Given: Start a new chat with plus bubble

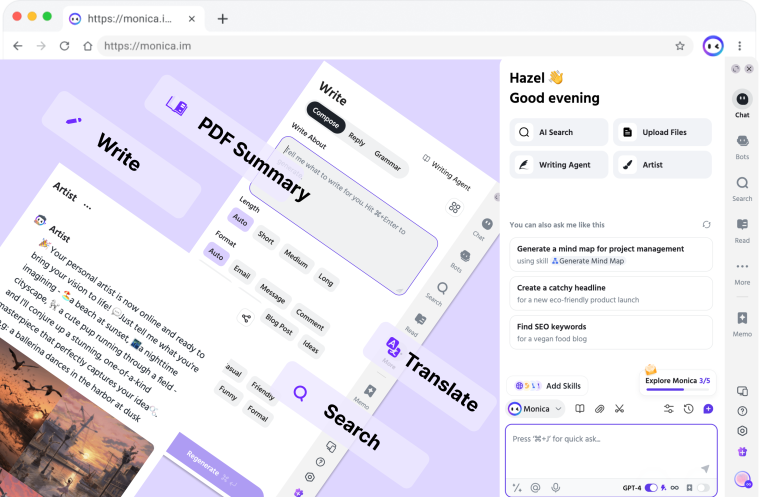Looking at the screenshot, I should coord(708,409).
